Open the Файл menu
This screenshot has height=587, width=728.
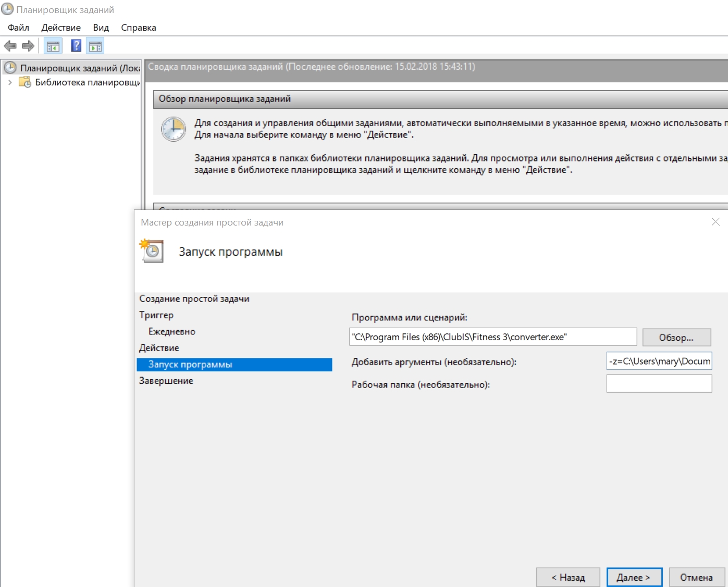tap(18, 28)
